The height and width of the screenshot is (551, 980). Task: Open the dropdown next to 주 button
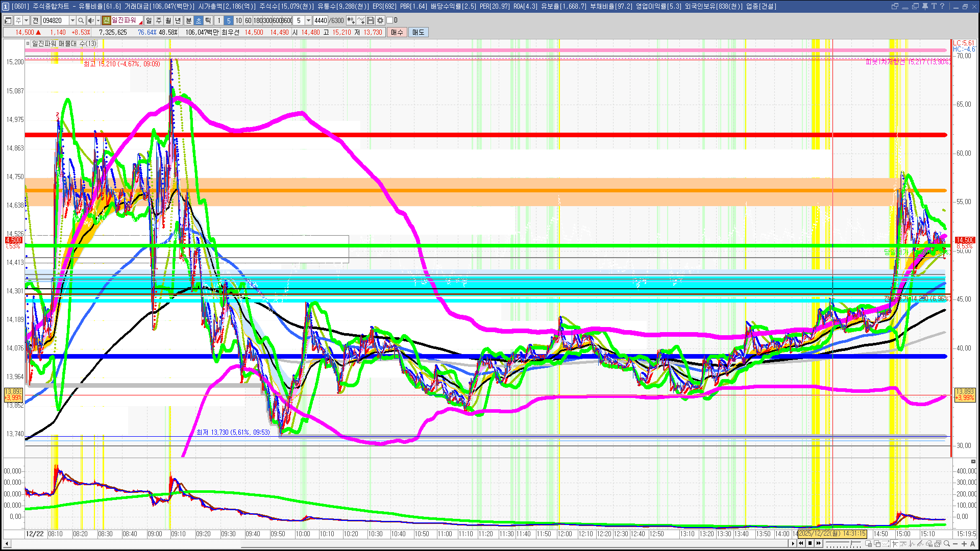coord(26,20)
